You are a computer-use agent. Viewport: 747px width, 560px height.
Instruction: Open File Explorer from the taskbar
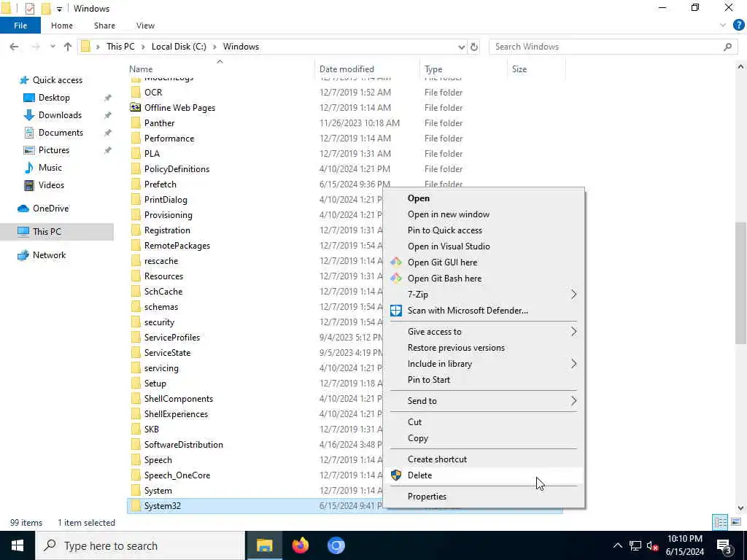tap(264, 545)
